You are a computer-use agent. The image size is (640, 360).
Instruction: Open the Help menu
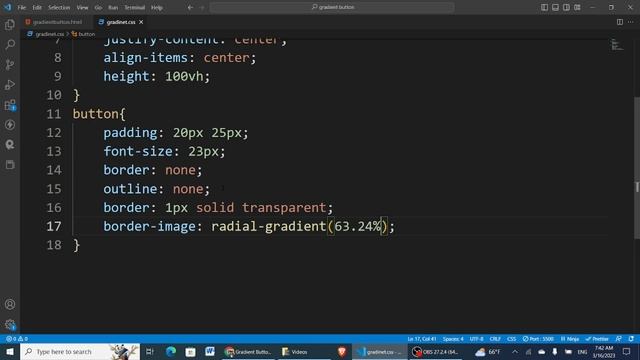tap(157, 7)
